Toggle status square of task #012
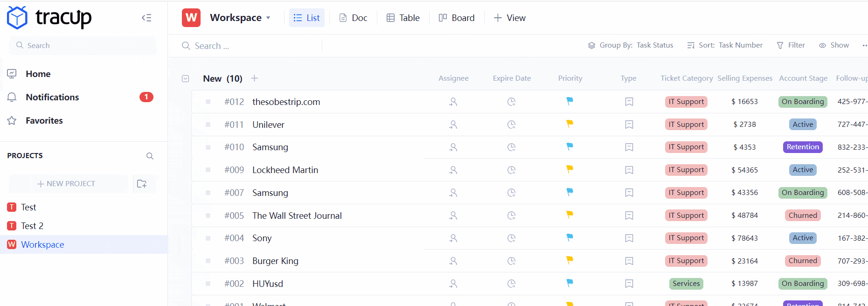Image resolution: width=868 pixels, height=306 pixels. 208,102
